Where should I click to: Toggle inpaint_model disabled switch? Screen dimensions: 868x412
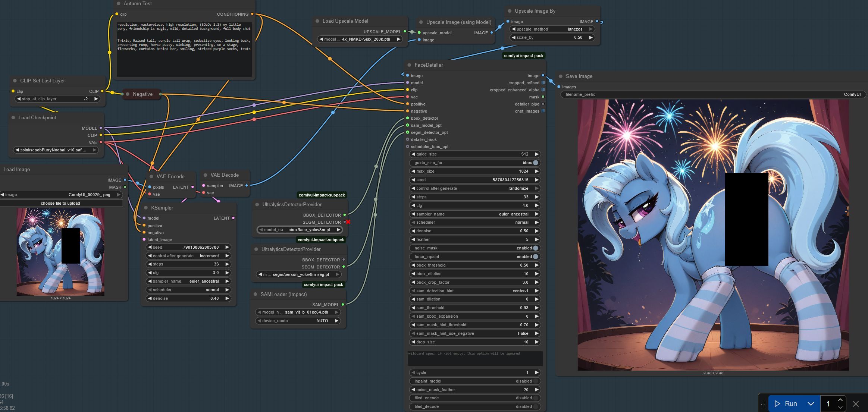point(536,381)
